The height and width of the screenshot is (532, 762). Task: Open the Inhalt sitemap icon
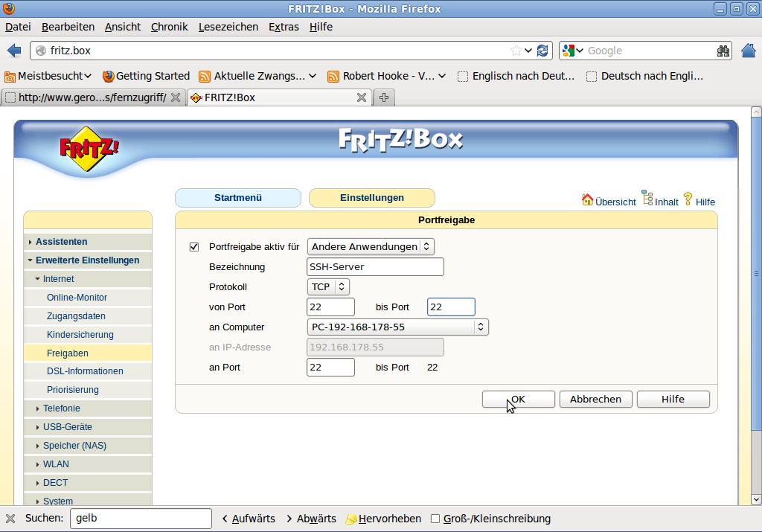(x=647, y=199)
